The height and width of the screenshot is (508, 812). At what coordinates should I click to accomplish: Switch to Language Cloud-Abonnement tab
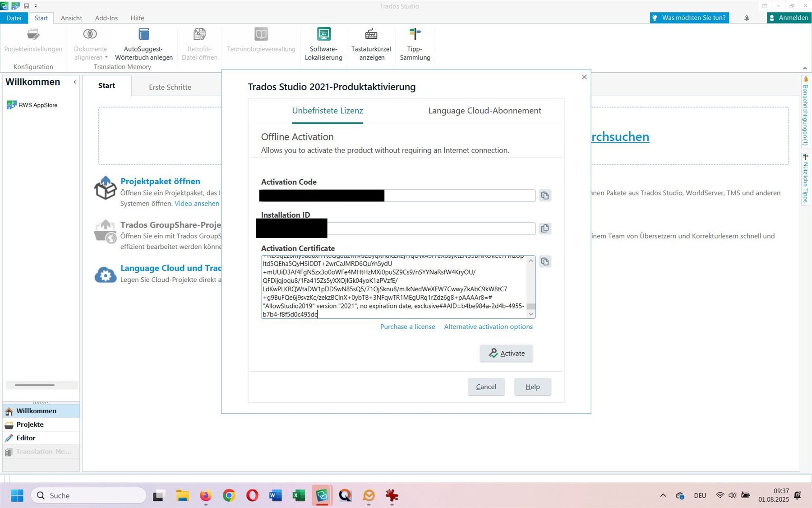[484, 111]
